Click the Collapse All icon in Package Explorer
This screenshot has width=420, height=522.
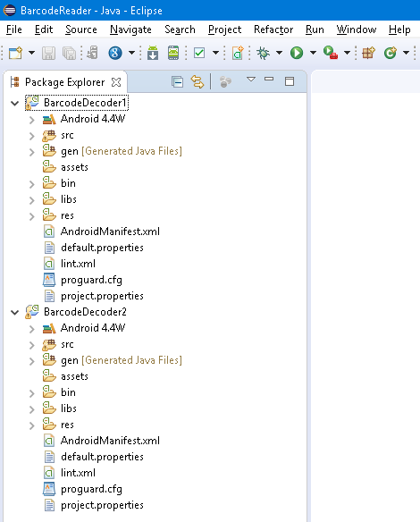(177, 81)
